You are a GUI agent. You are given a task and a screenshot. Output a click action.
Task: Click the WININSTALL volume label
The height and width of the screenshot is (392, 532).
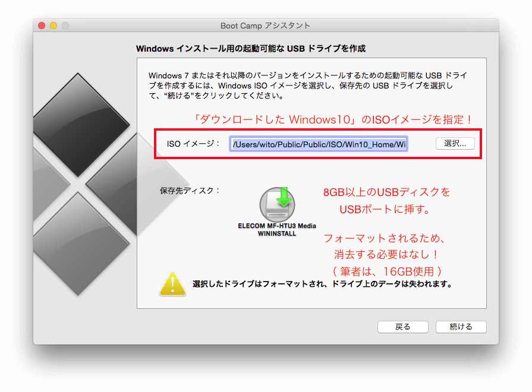(x=277, y=233)
